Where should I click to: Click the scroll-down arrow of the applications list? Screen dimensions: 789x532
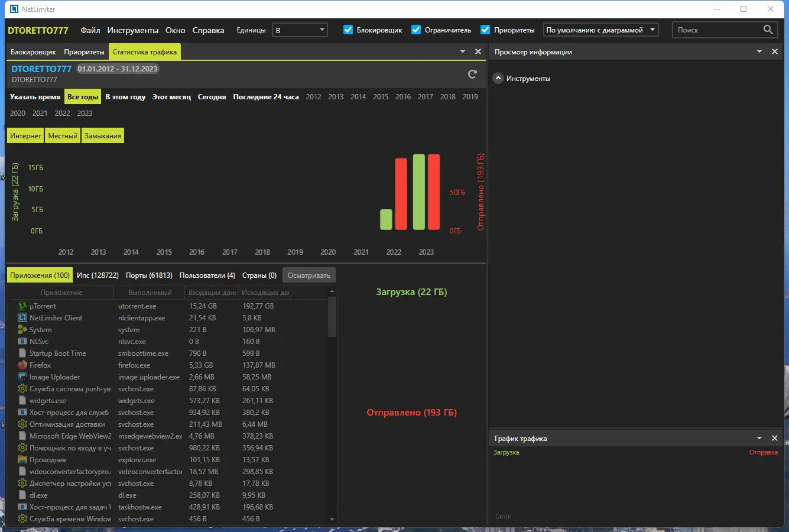332,520
